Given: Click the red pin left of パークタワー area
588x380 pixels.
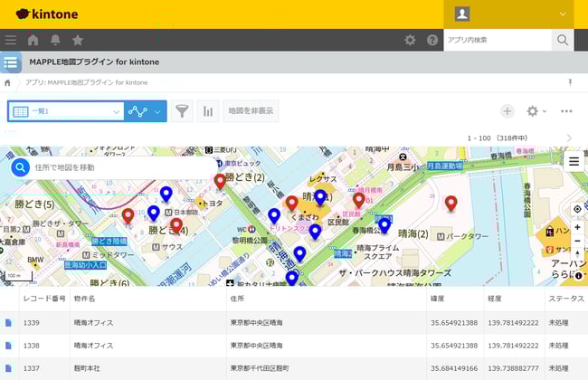Looking at the screenshot, I should click(450, 204).
